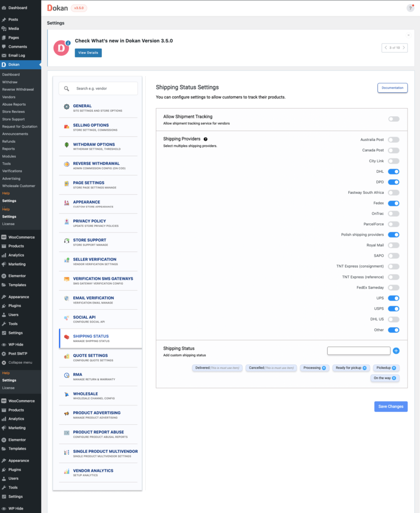The image size is (420, 513).
Task: Remove the Processing status tag
Action: point(324,368)
